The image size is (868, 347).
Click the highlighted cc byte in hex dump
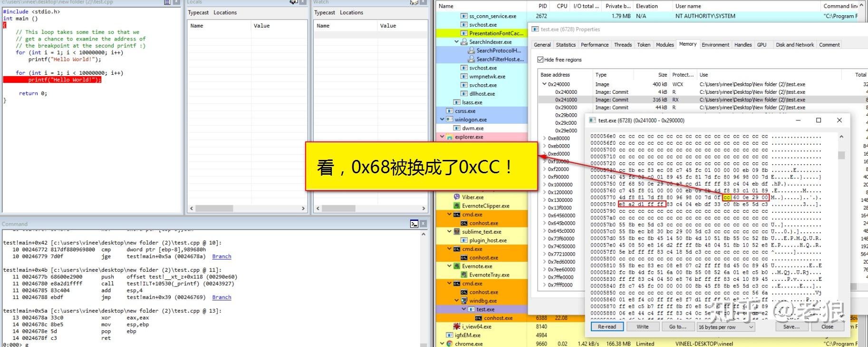(x=727, y=198)
